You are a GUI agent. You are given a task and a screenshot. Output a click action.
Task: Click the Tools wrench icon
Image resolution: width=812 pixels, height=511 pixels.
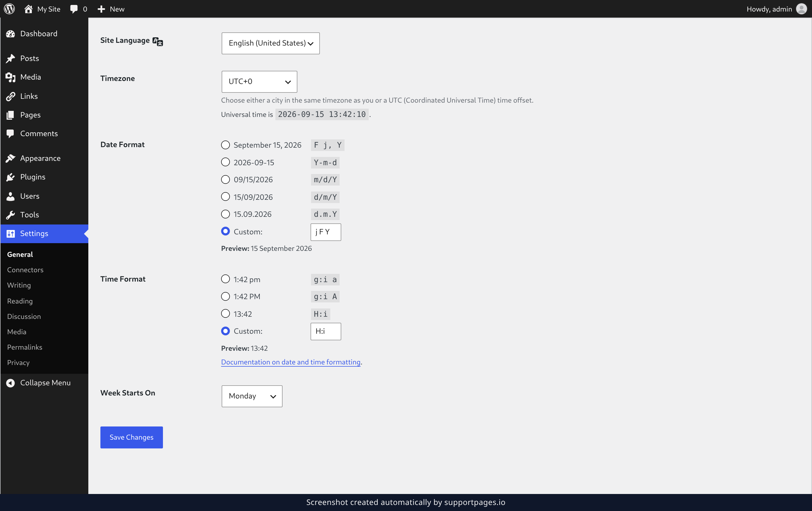tap(10, 215)
